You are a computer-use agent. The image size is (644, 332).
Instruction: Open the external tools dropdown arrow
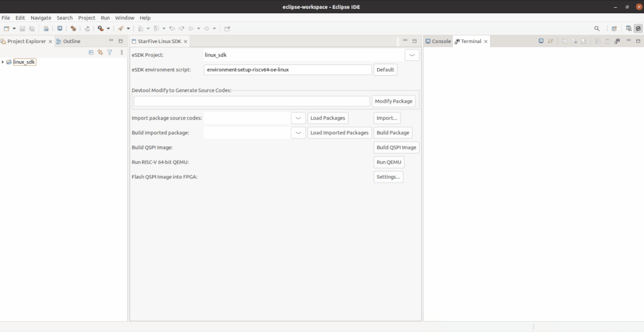tap(128, 29)
